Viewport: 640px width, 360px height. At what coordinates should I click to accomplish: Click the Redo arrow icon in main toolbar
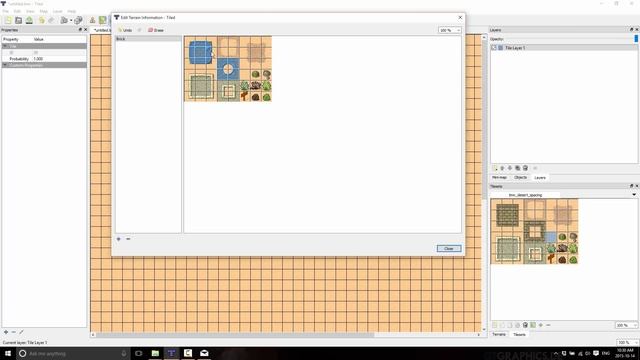(51, 20)
